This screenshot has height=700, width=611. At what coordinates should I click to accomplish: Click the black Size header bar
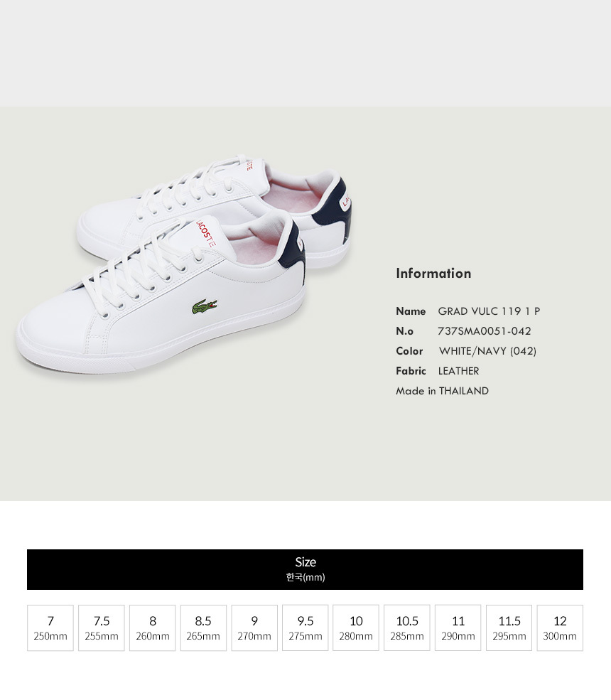305,569
